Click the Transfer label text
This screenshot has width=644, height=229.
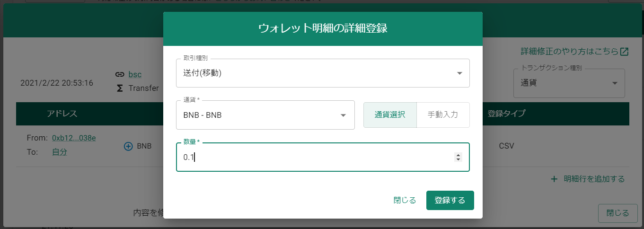point(144,88)
